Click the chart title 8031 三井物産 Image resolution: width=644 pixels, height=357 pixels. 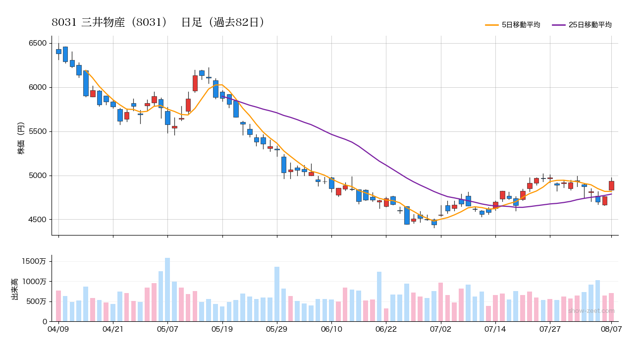coord(159,22)
